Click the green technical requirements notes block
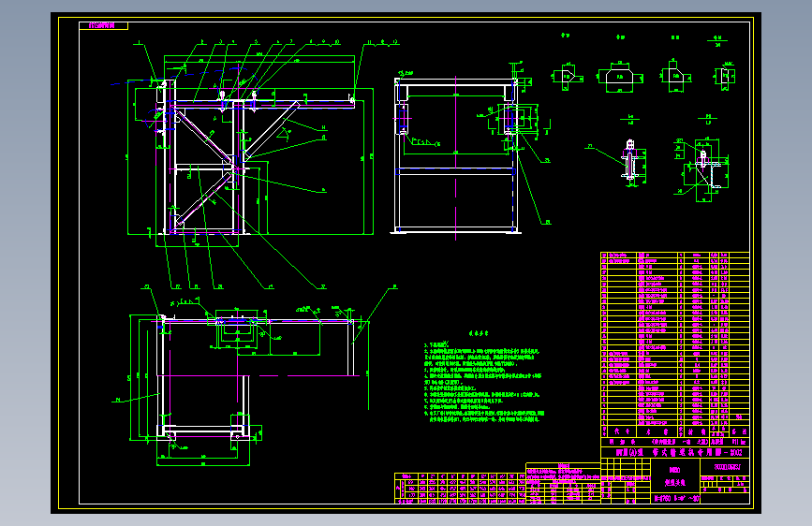The width and height of the screenshot is (812, 526). 484,377
